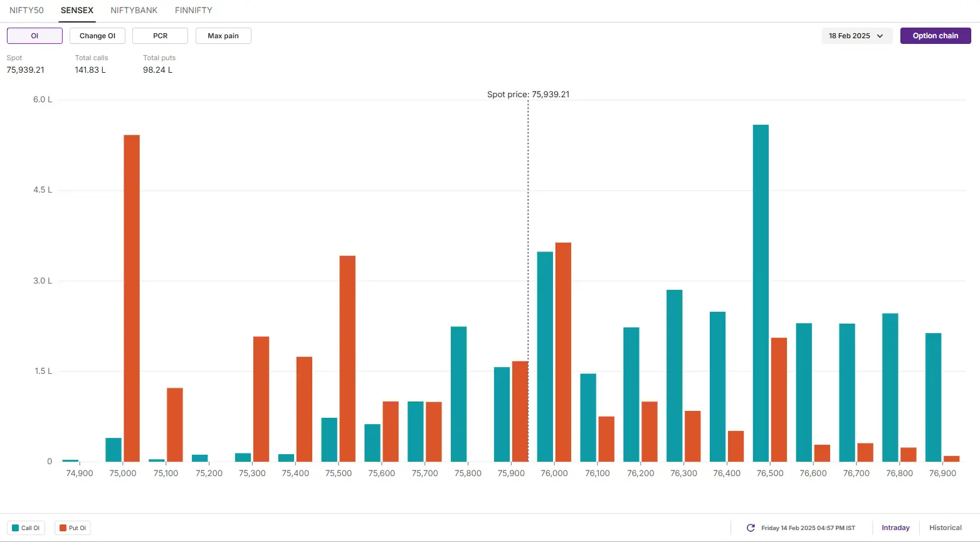Click the 4.5 L y-axis label
980x542 pixels.
tap(43, 190)
